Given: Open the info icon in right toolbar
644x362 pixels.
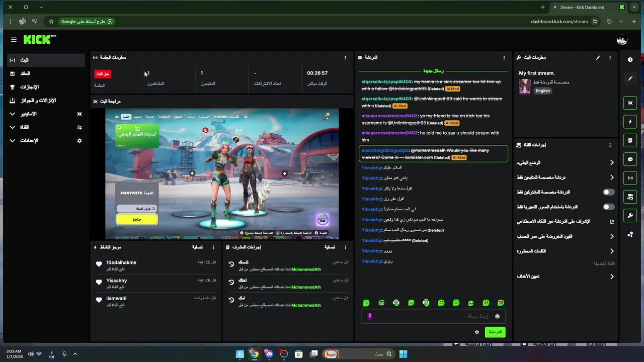Looking at the screenshot, I should point(630,60).
